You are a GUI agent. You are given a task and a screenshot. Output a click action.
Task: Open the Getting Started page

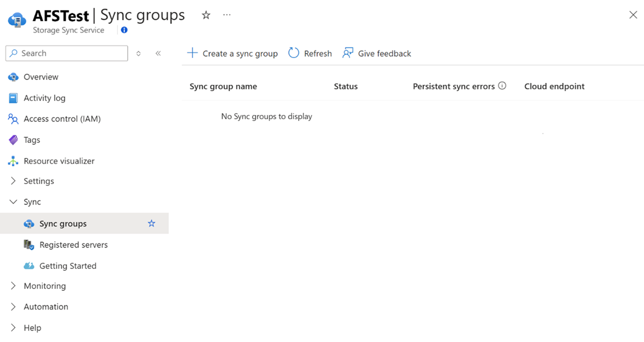(x=68, y=265)
